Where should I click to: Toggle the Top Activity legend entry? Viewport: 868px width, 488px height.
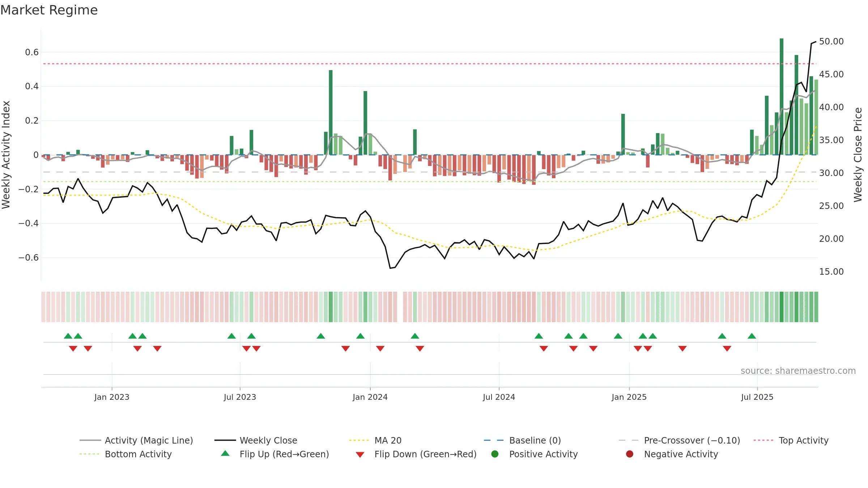791,440
